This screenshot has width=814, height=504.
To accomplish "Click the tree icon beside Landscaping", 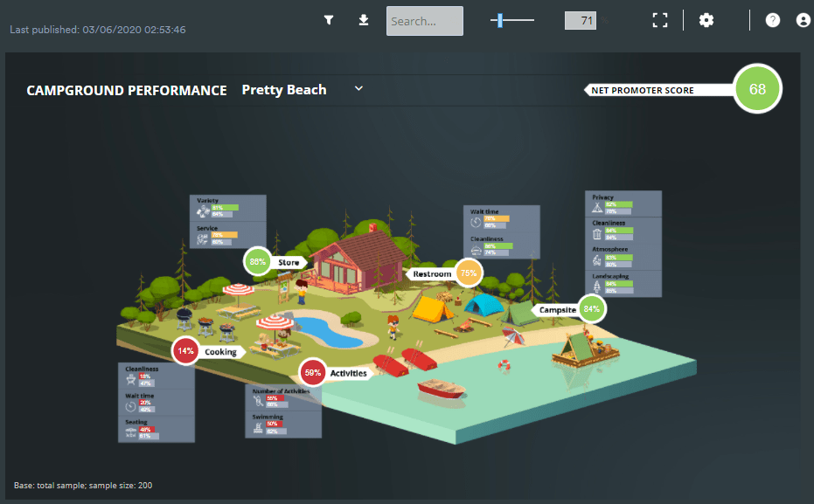I will pos(597,287).
